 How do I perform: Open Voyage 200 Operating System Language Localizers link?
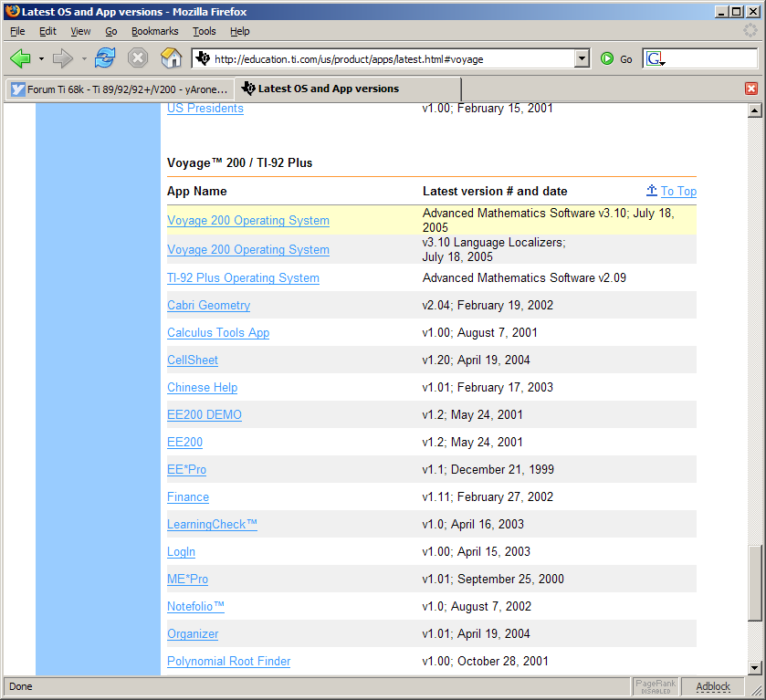248,250
